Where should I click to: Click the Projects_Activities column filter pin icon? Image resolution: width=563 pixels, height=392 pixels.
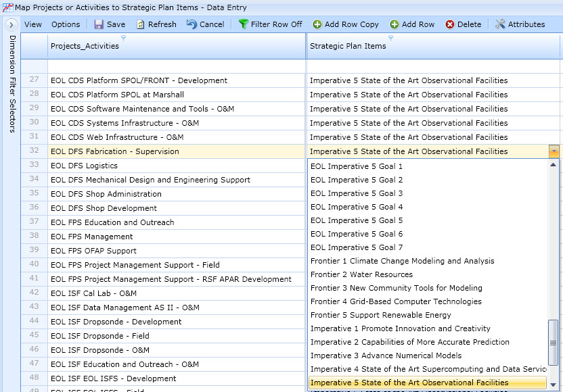(x=124, y=38)
